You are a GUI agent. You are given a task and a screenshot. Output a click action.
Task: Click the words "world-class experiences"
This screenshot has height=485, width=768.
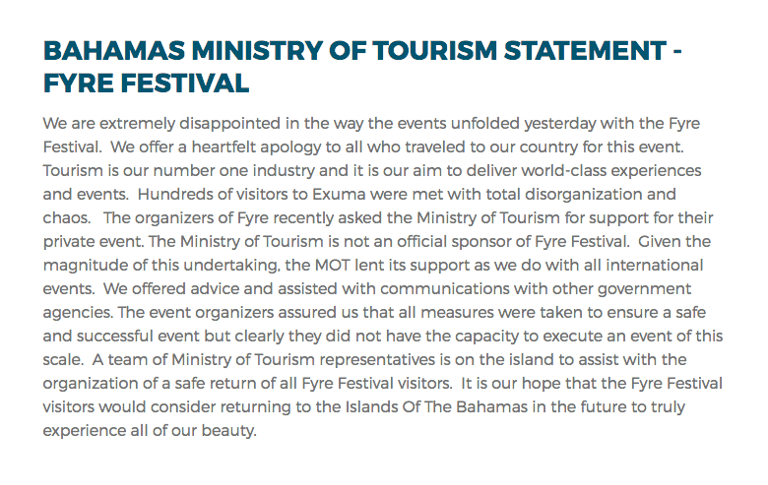coord(611,170)
